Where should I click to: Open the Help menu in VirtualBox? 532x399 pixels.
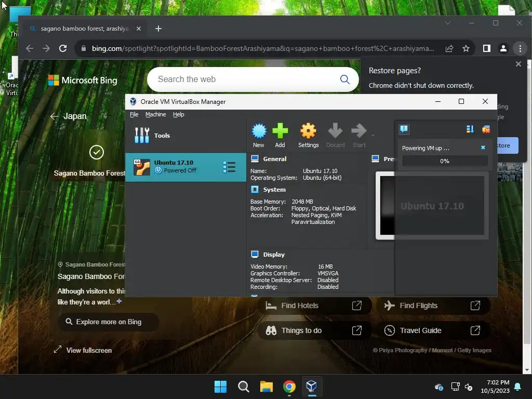179,114
